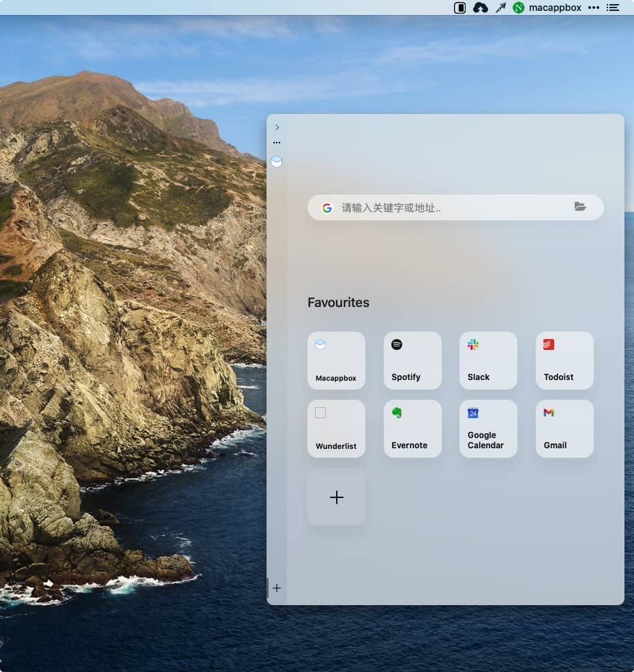Open the folder icon in search bar
The width and height of the screenshot is (634, 672).
click(580, 207)
